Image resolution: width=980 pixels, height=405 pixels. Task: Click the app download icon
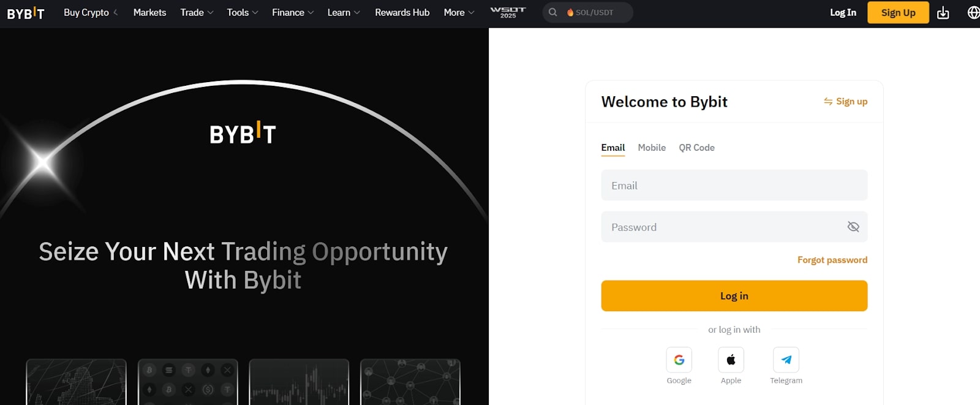pyautogui.click(x=943, y=13)
